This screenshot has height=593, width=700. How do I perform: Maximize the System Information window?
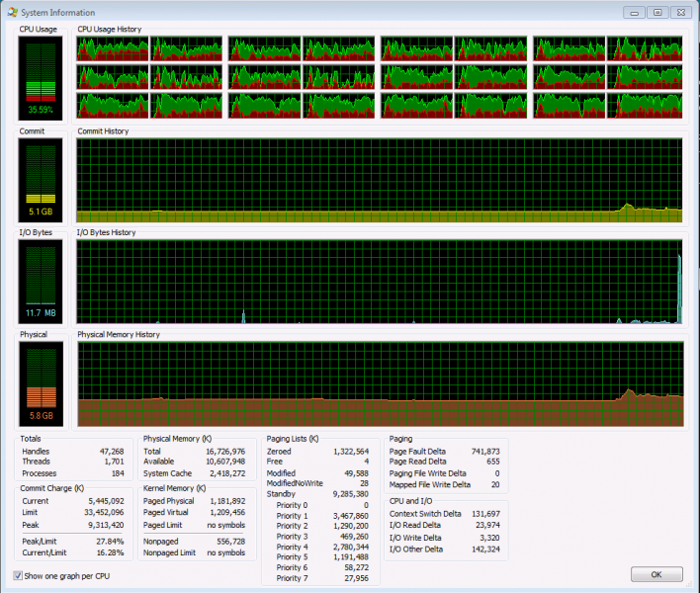coord(656,12)
